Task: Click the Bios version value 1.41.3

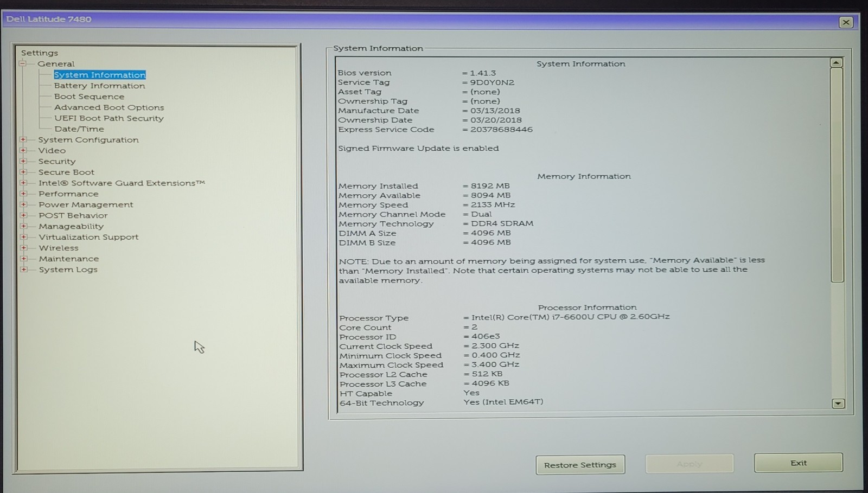Action: (483, 73)
